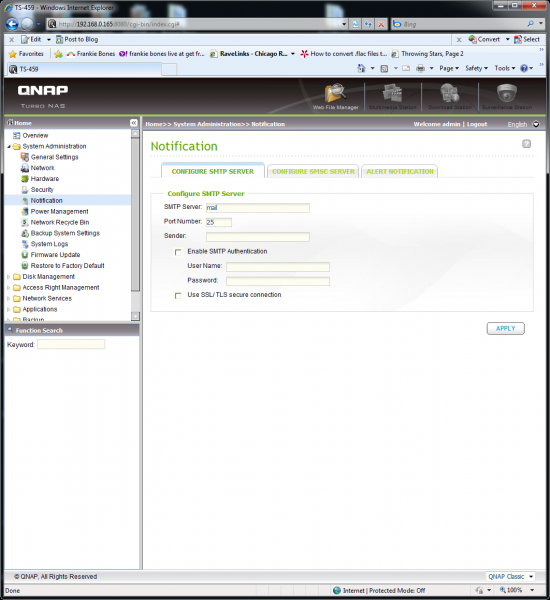Click the browser Home icon
Image resolution: width=550 pixels, height=600 pixels.
tap(361, 68)
